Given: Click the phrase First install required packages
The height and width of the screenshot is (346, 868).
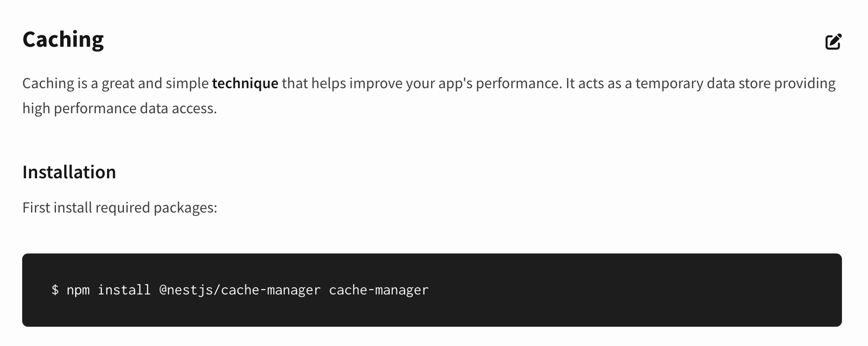Looking at the screenshot, I should (x=120, y=207).
